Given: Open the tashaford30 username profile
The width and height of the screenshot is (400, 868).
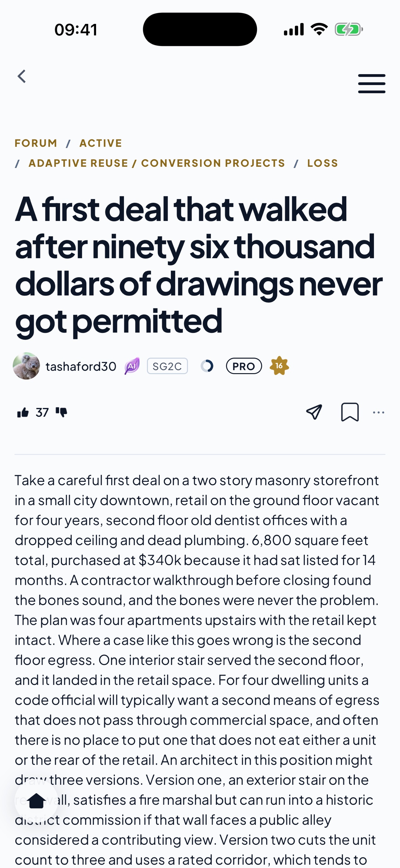Looking at the screenshot, I should pos(81,366).
